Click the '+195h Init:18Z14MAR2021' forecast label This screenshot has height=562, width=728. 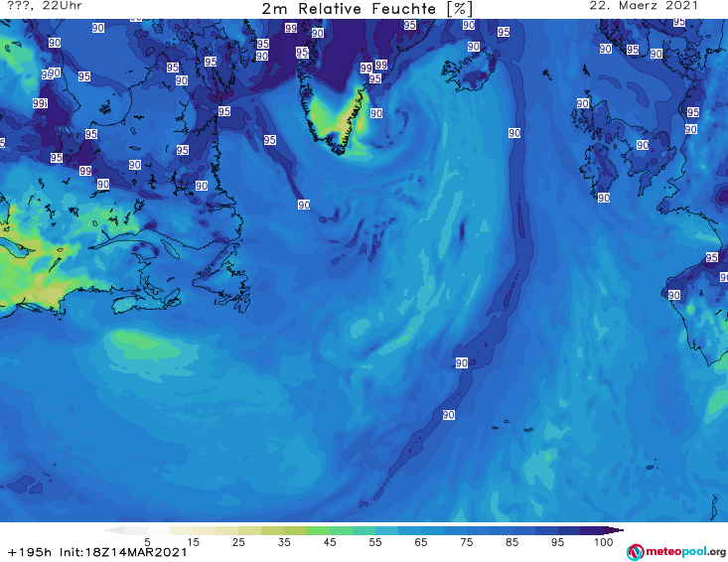point(98,552)
